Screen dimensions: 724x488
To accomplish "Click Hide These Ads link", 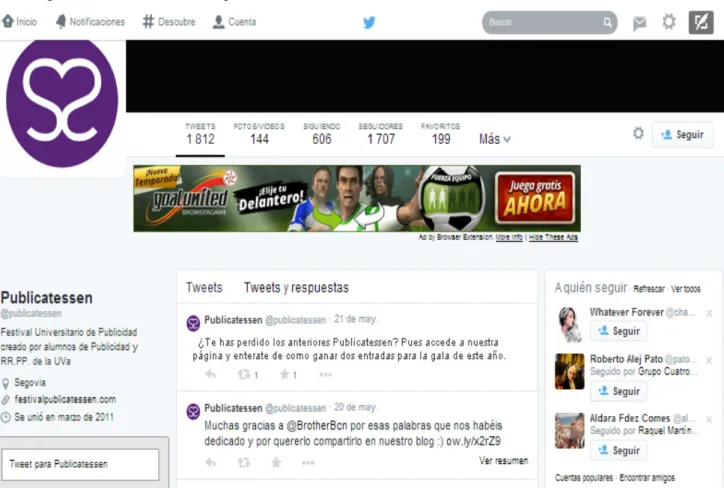I will pos(553,237).
